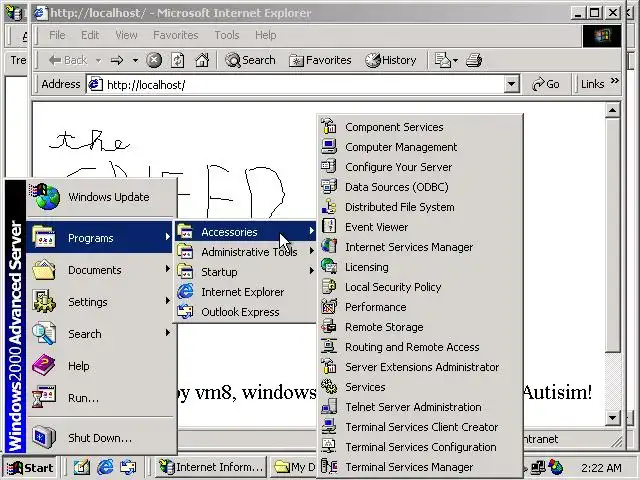Click the Terminal Services Client Creator icon
Viewport: 640px width, 480px height.
point(329,427)
